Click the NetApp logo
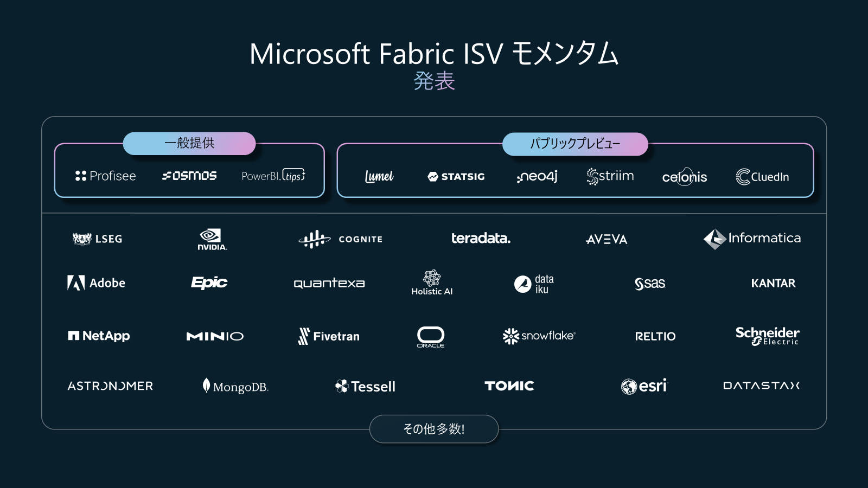 point(99,336)
